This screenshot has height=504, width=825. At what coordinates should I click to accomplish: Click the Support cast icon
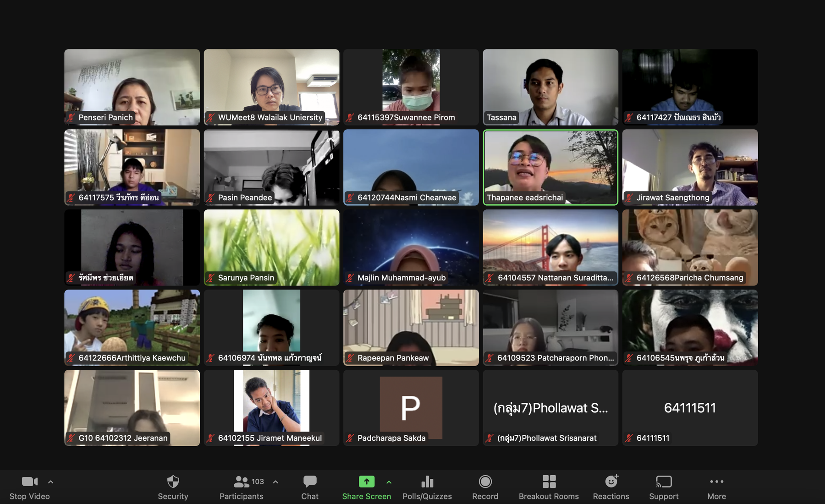[x=664, y=482]
